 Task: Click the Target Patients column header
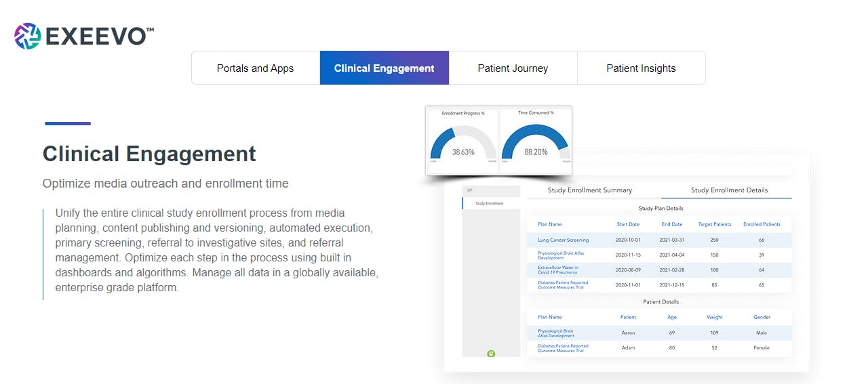click(x=714, y=224)
